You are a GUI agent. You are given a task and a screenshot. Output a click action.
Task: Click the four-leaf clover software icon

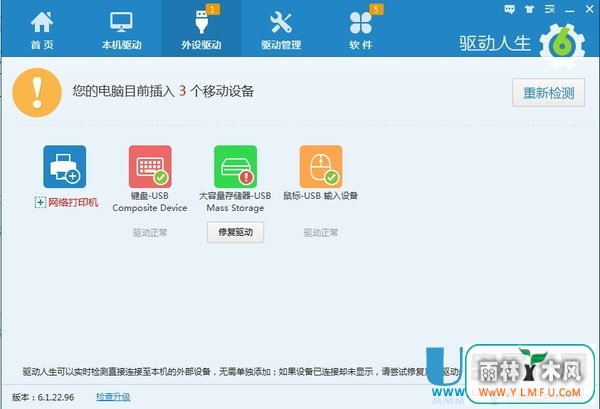click(360, 23)
